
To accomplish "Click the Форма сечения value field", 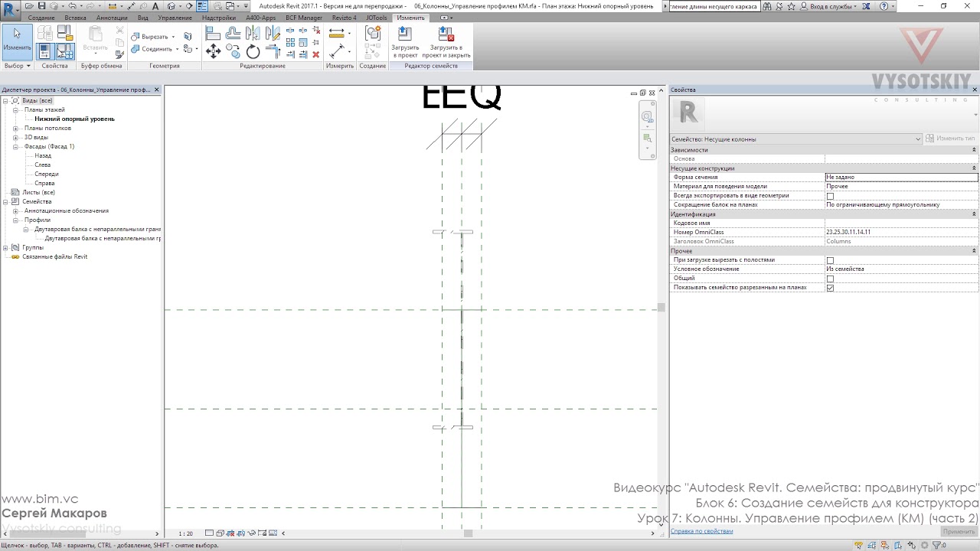I will 901,178.
